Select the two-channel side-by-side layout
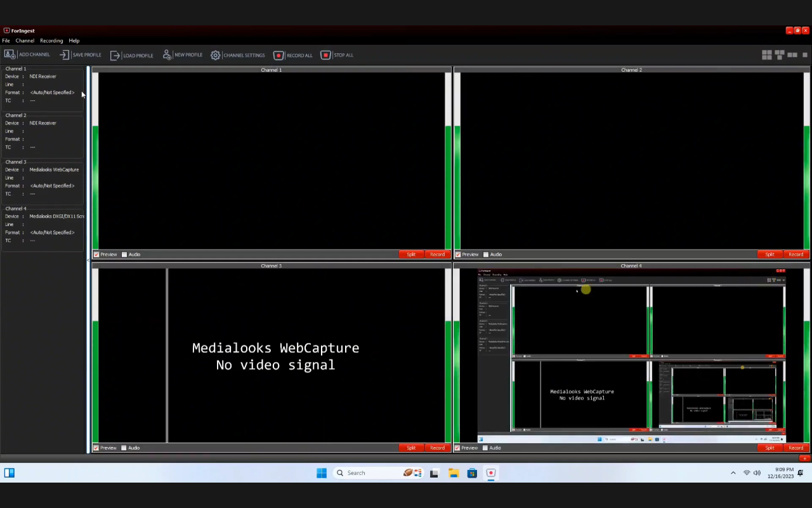Image resolution: width=812 pixels, height=508 pixels. pos(792,55)
